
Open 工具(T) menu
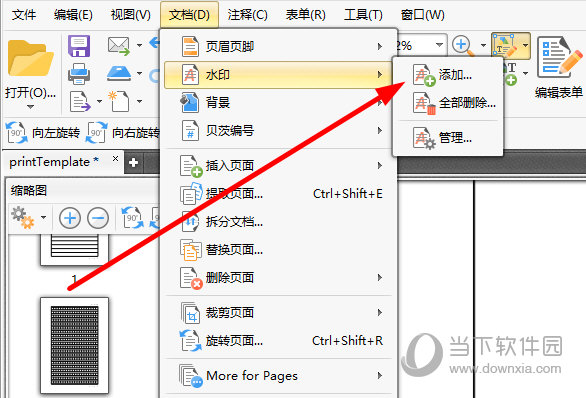click(x=363, y=15)
